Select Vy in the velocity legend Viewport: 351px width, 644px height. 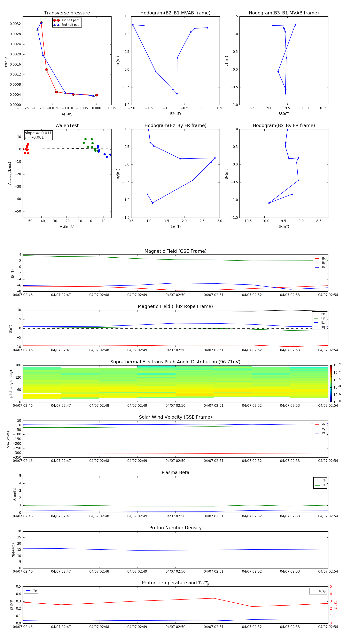(320, 429)
